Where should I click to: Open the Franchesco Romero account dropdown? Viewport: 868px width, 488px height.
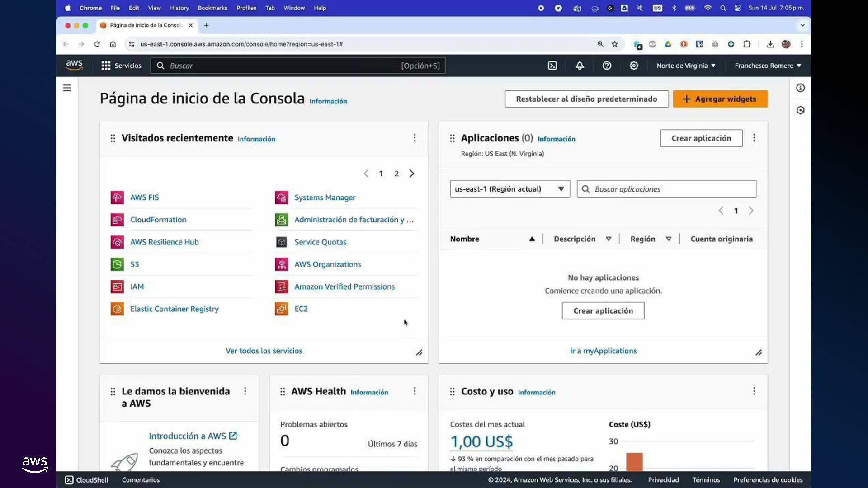pyautogui.click(x=768, y=66)
